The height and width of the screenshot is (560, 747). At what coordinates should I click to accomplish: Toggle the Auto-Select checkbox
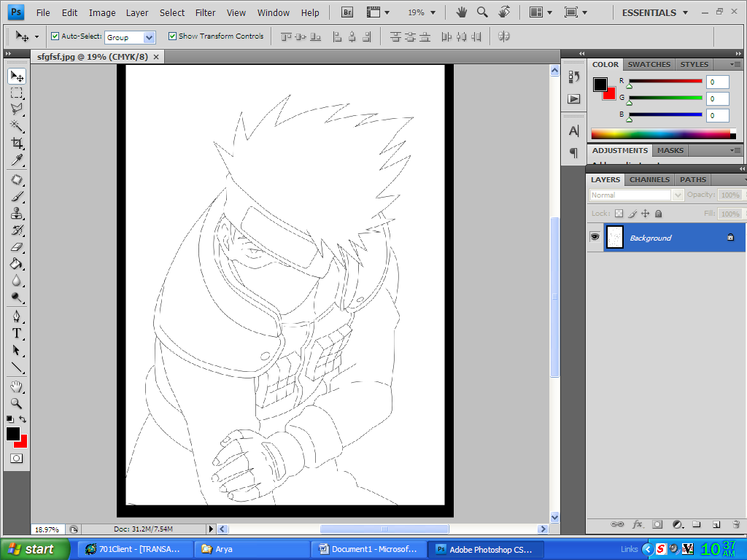55,36
